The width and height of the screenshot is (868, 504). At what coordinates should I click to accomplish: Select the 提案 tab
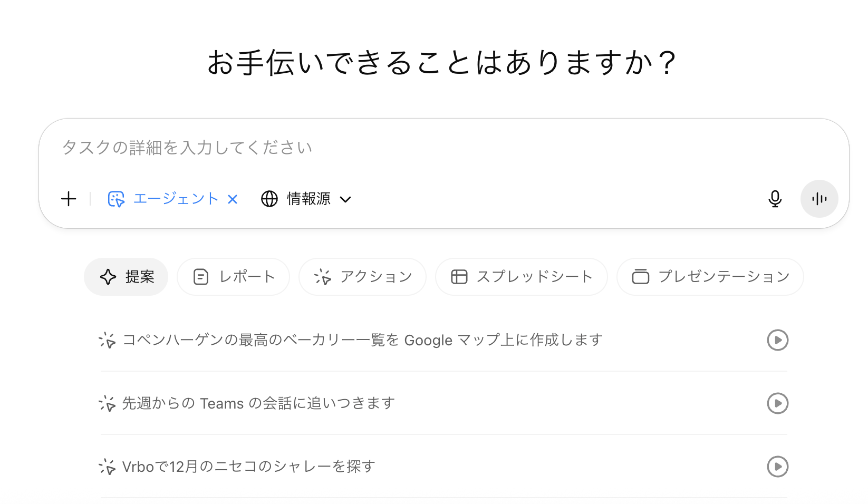(x=126, y=277)
